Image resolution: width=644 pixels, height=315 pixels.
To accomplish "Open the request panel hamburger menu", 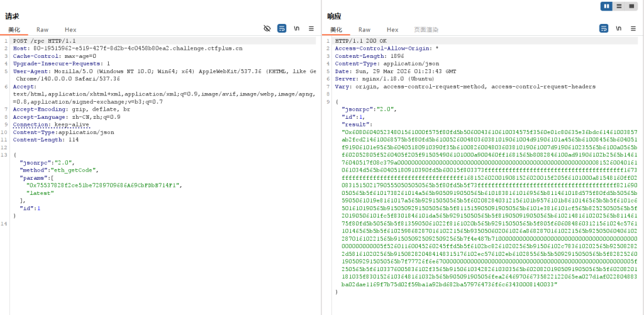I will point(311,29).
